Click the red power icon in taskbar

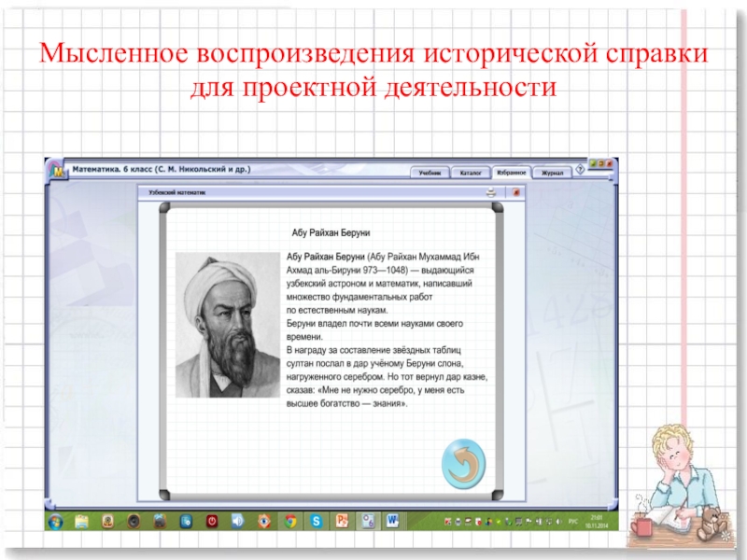[212, 520]
